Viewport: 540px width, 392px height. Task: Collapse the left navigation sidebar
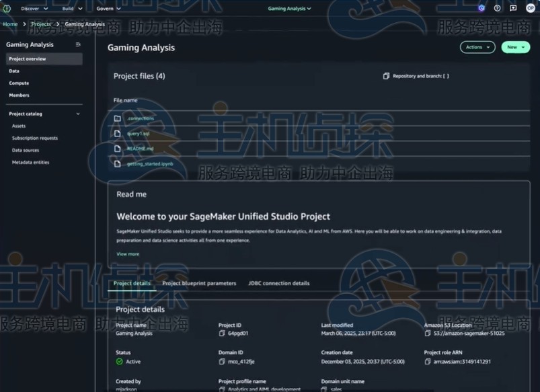77,44
